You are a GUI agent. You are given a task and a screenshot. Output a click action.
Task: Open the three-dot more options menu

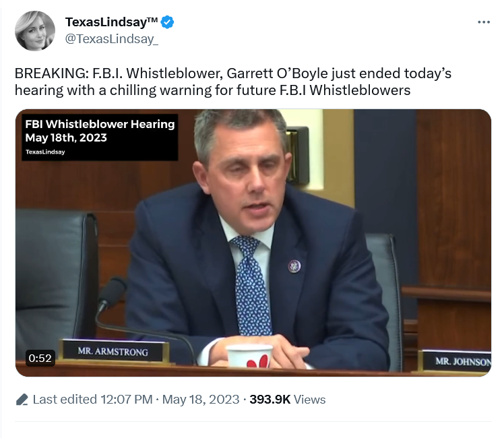(483, 22)
